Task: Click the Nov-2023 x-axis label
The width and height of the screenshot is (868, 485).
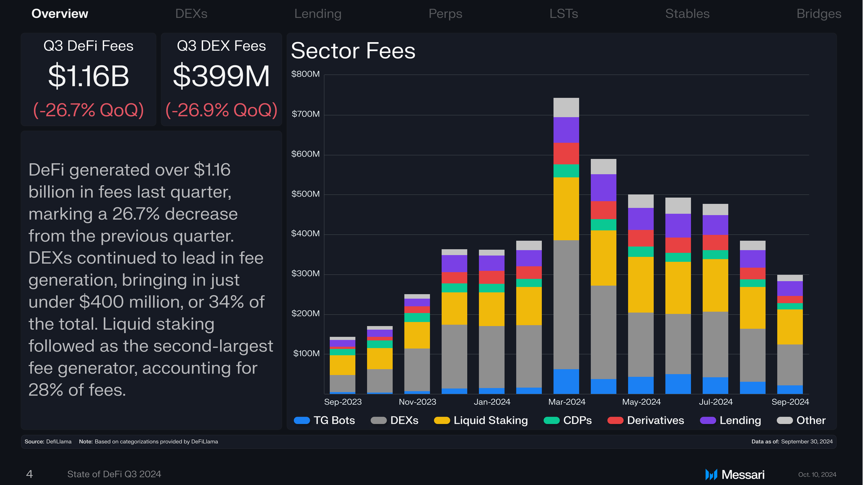Action: (x=417, y=402)
